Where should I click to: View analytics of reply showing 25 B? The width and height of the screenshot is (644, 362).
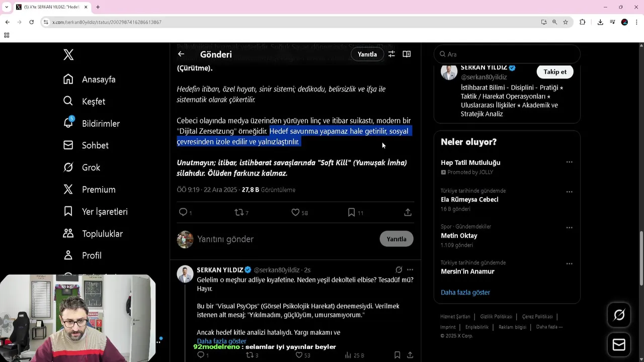click(354, 355)
